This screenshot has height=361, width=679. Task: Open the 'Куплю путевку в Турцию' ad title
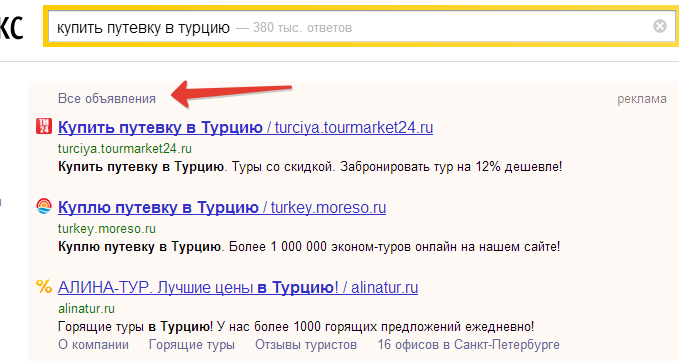(x=222, y=207)
